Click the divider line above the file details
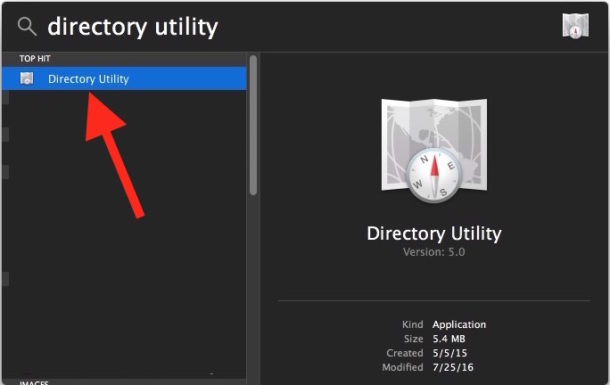Screen dimensions: 610x385 [x=434, y=301]
